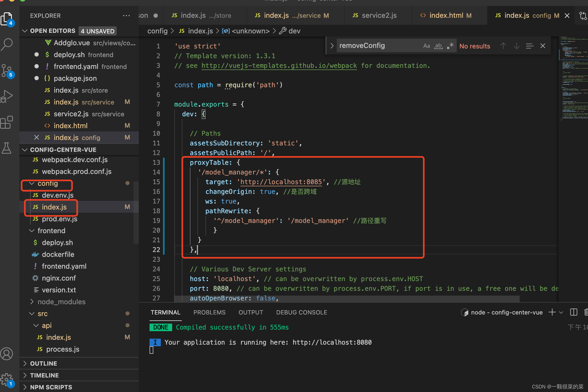Open the vuejs-templates webpack documentation link
Screen dimensions: 588x392
tap(279, 66)
